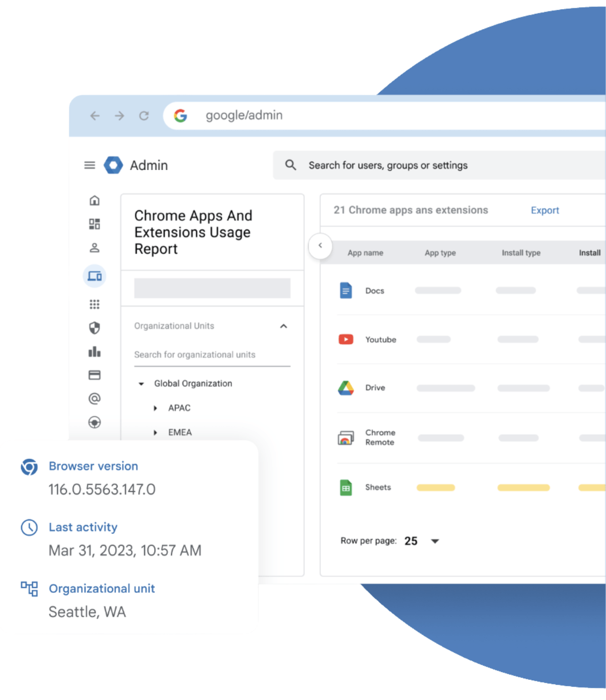Image resolution: width=606 pixels, height=700 pixels.
Task: Reload the page with refresh button
Action: [x=144, y=116]
